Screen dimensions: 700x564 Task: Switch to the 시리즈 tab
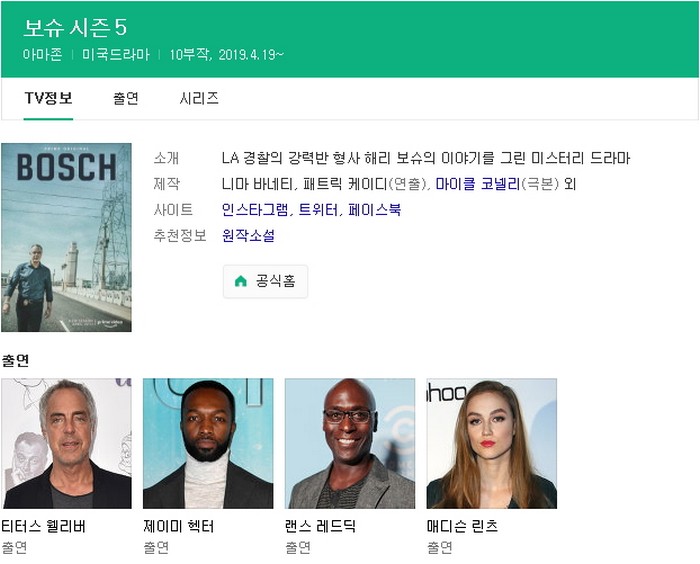(199, 98)
